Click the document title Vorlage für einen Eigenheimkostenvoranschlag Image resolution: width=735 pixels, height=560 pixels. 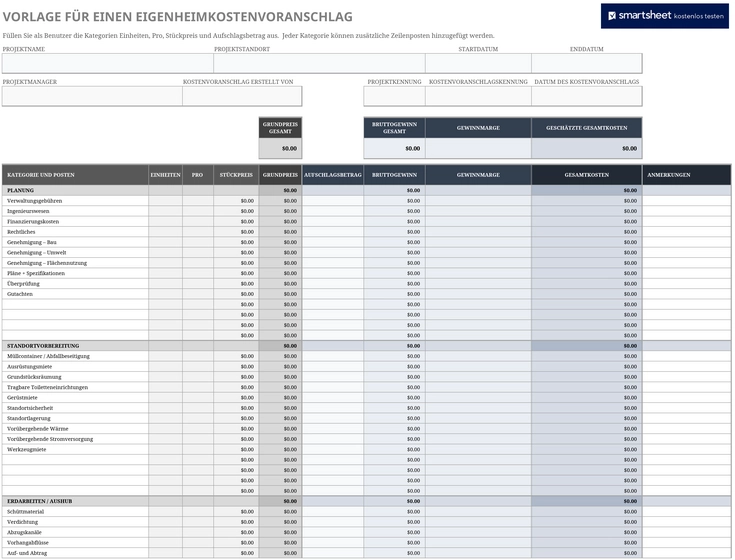[178, 17]
